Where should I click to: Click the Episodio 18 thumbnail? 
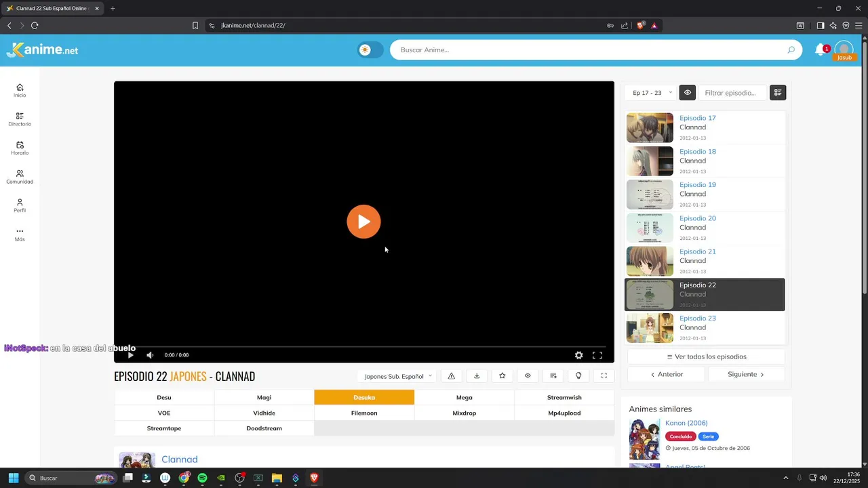click(x=650, y=161)
